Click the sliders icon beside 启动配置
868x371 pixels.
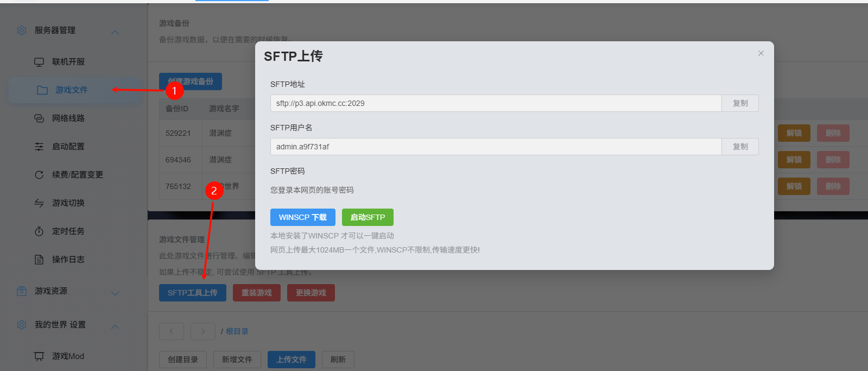(39, 147)
